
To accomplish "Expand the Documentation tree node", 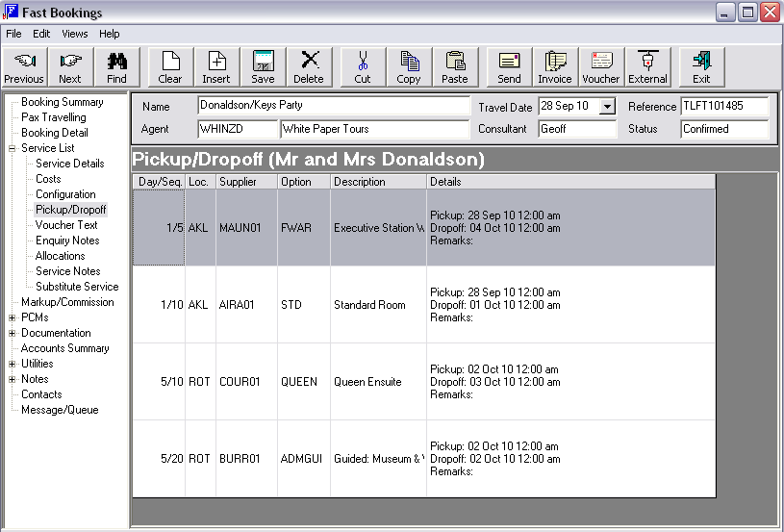I will 12,333.
